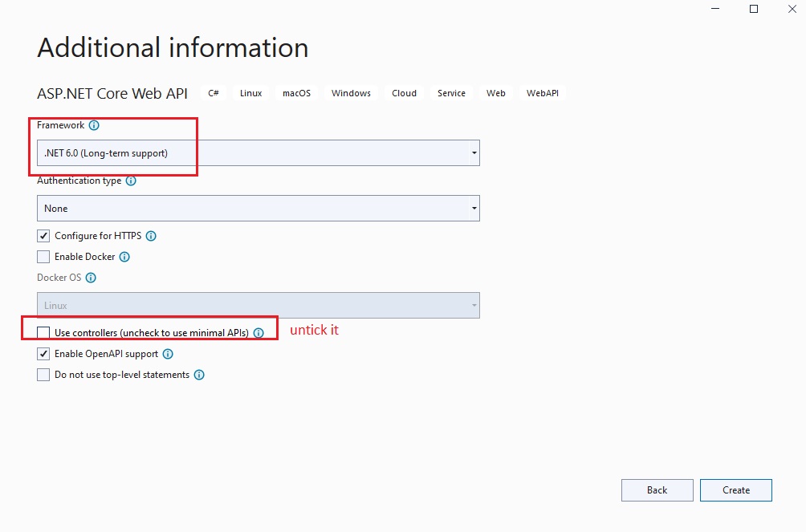The width and height of the screenshot is (806, 532).
Task: Select the WebAPI tag
Action: (543, 93)
